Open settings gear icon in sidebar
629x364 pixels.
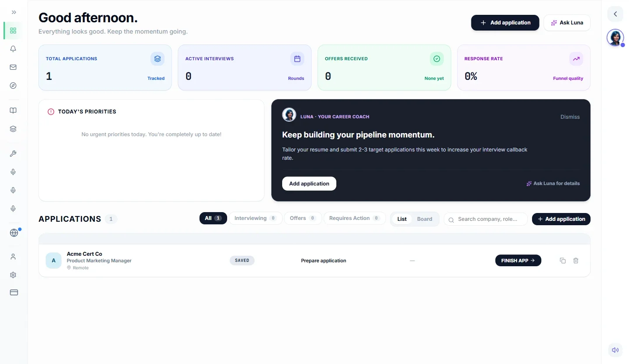pos(13,275)
